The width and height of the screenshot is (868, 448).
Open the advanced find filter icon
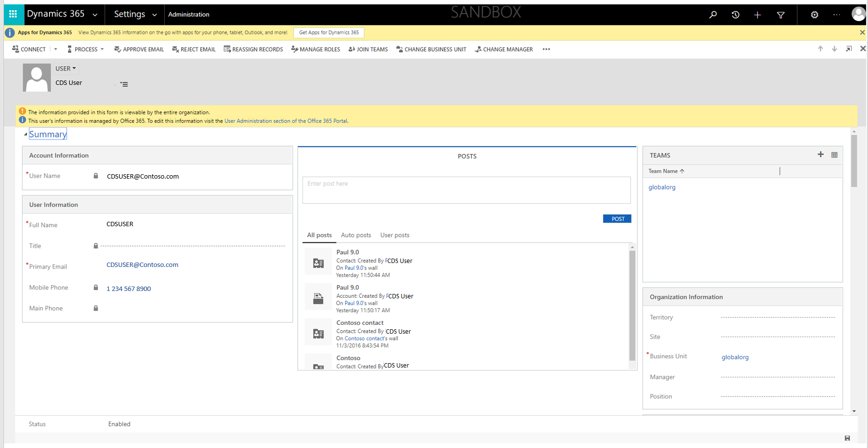click(781, 14)
